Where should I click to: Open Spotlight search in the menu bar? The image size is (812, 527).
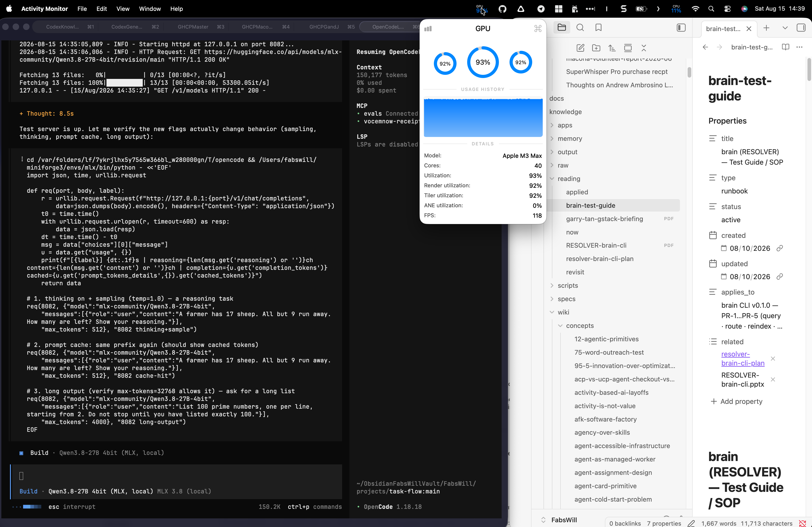[711, 9]
